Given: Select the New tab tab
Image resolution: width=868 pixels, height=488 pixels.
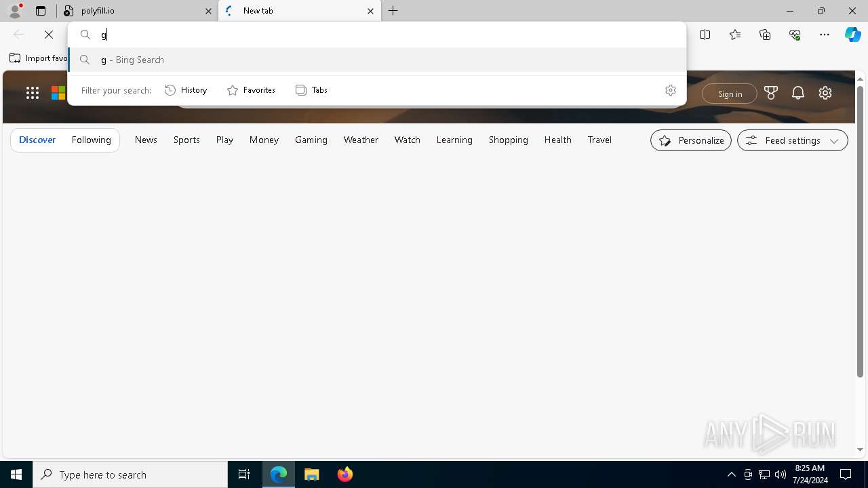Looking at the screenshot, I should pyautogui.click(x=300, y=11).
